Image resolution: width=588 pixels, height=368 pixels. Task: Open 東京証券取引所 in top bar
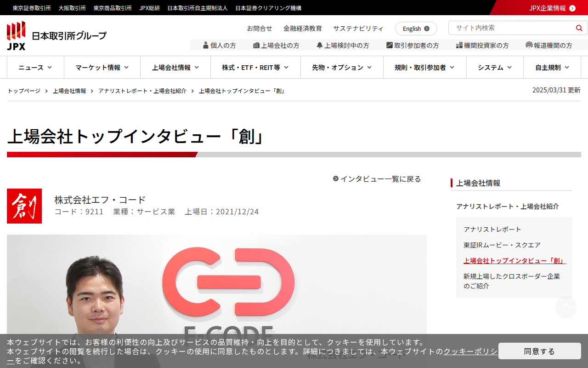(32, 8)
